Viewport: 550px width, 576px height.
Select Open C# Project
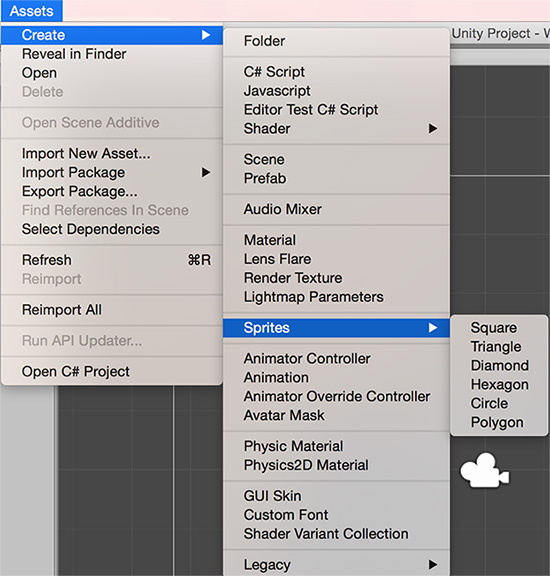(112, 371)
